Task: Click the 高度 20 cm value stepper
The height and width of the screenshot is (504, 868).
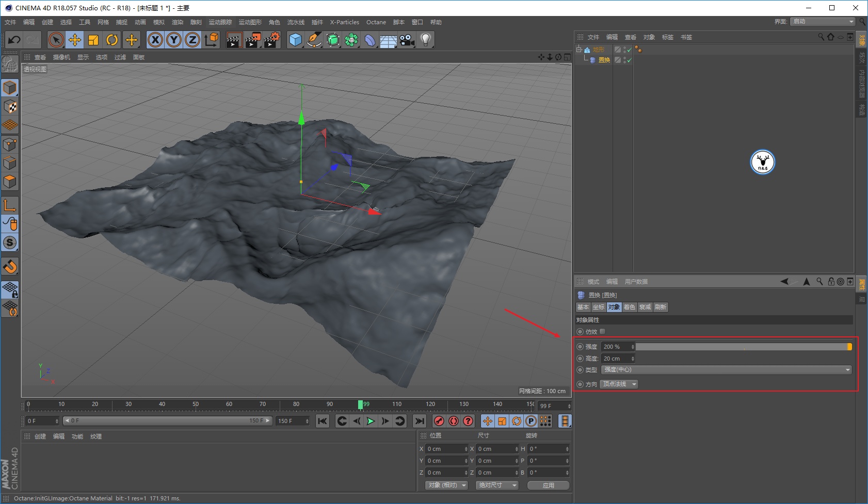Action: (x=633, y=359)
